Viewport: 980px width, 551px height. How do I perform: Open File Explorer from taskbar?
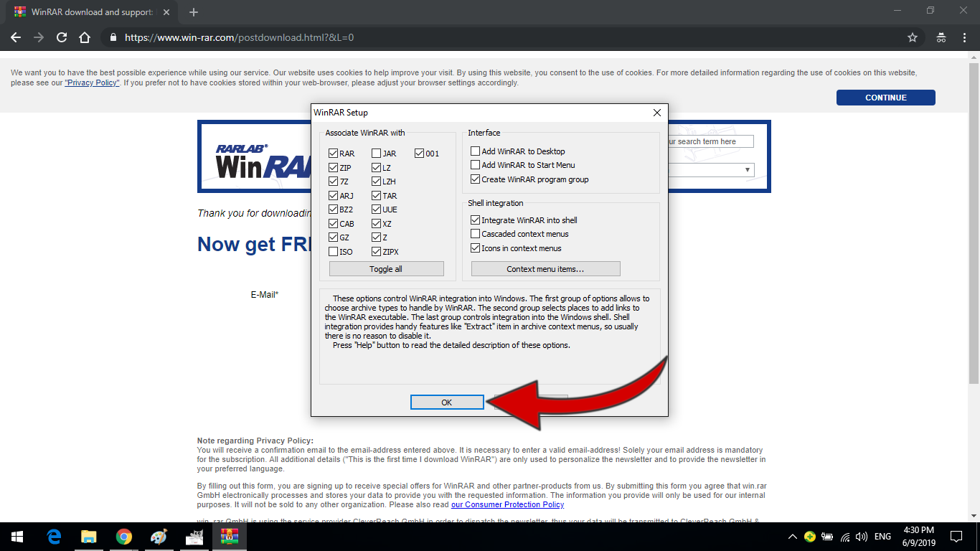click(88, 537)
